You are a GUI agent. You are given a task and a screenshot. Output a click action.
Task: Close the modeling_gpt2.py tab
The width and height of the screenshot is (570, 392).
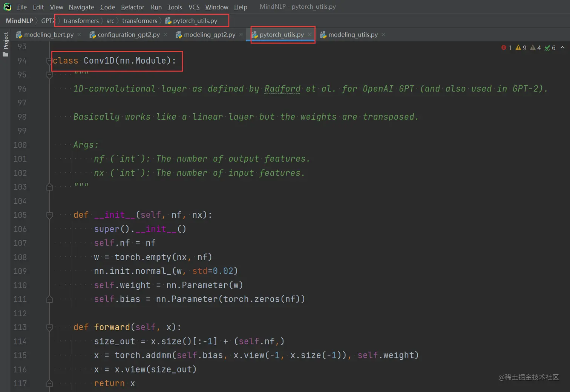click(x=241, y=35)
